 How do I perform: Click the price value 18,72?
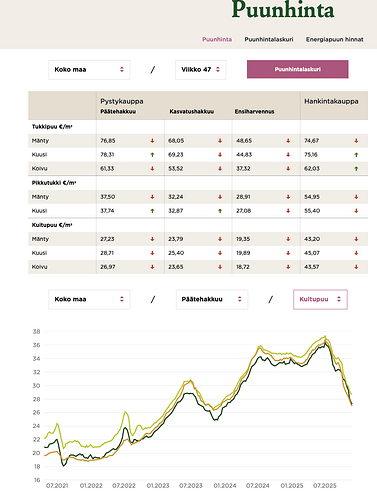pyautogui.click(x=243, y=267)
